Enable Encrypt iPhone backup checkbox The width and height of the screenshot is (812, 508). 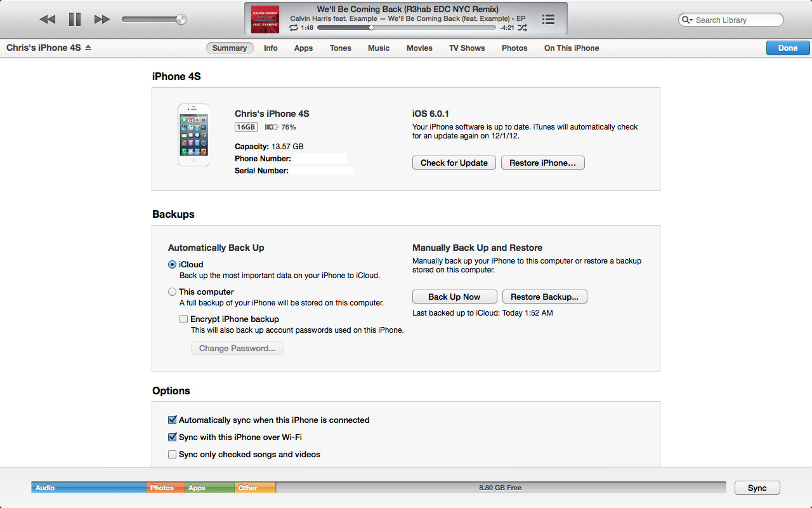coord(183,319)
